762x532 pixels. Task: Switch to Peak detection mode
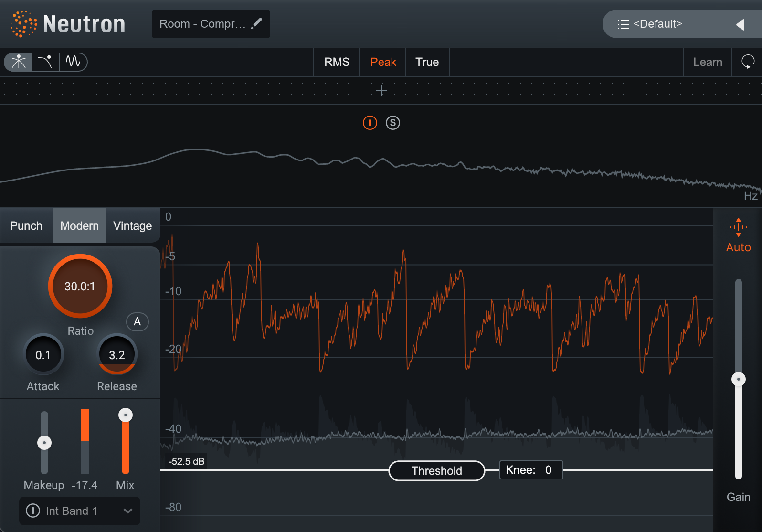pos(383,62)
